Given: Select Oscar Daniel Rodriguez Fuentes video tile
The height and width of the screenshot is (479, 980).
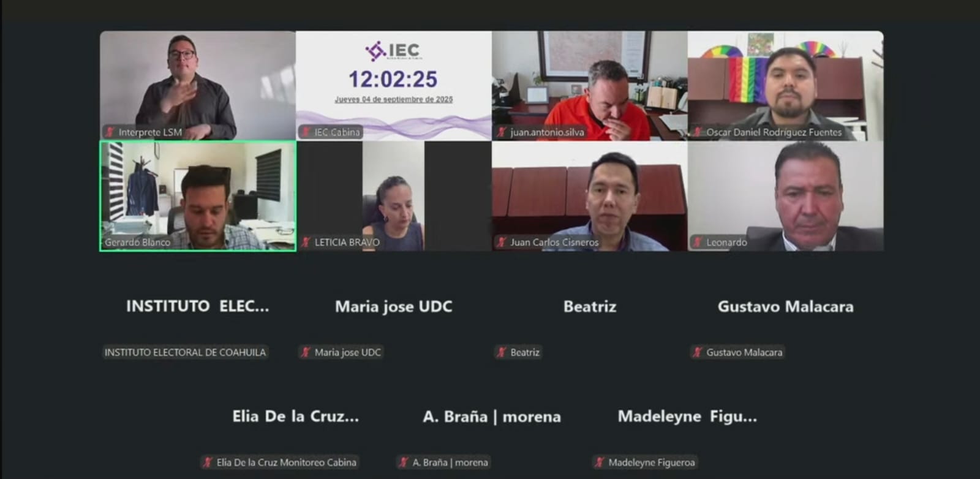Looking at the screenshot, I should pyautogui.click(x=786, y=86).
